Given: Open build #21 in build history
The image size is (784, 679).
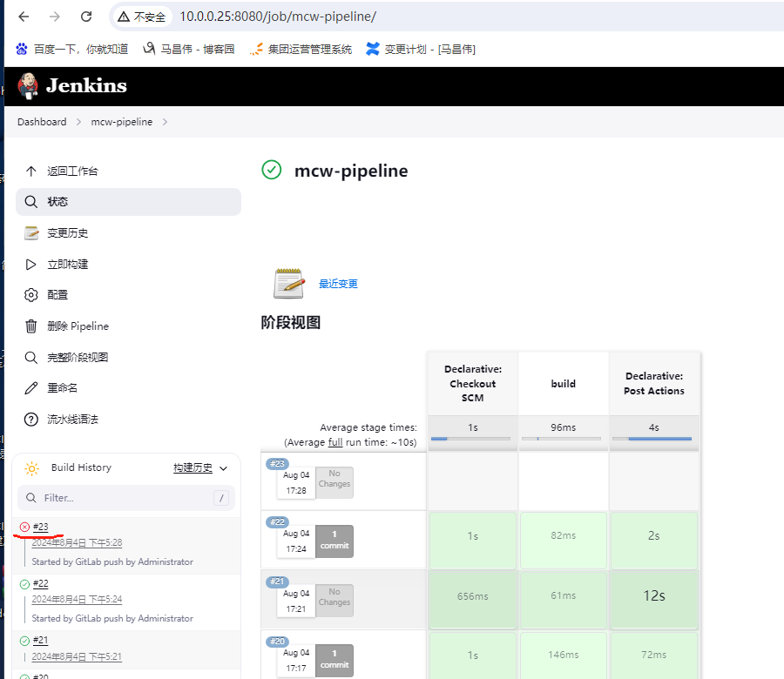Looking at the screenshot, I should [x=40, y=640].
